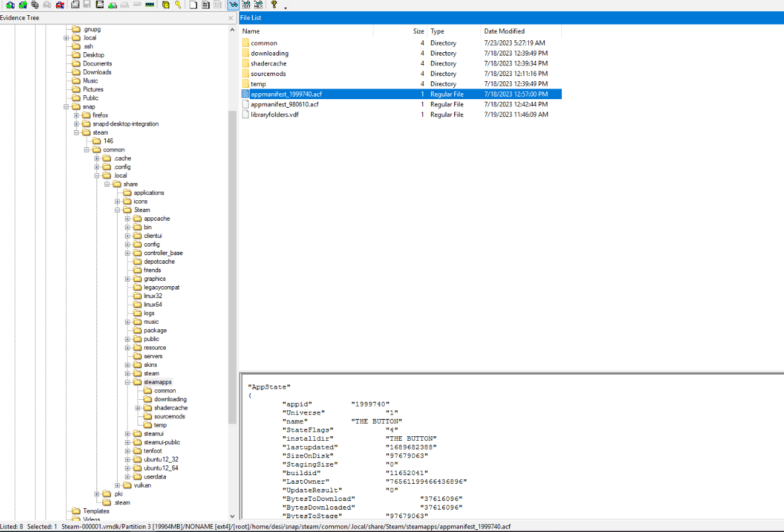This screenshot has width=784, height=532.
Task: Click the Add All Attached Devices icon
Action: click(x=22, y=5)
